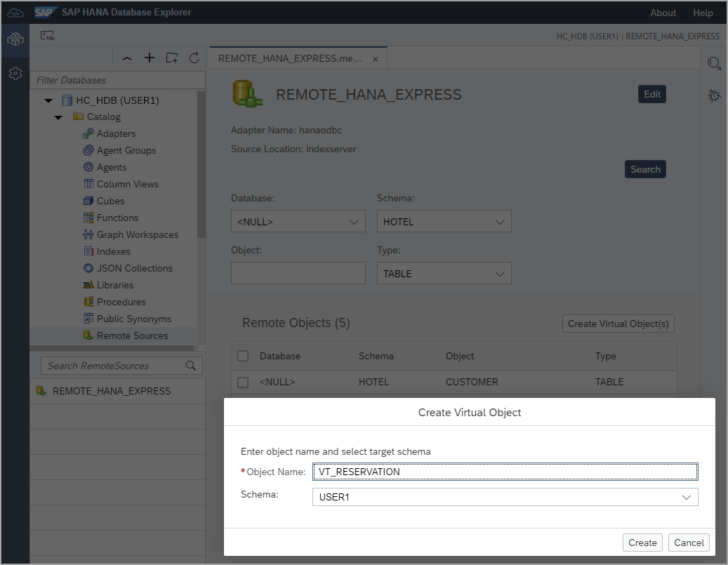Click the Object Name input field
The width and height of the screenshot is (728, 565).
click(505, 472)
